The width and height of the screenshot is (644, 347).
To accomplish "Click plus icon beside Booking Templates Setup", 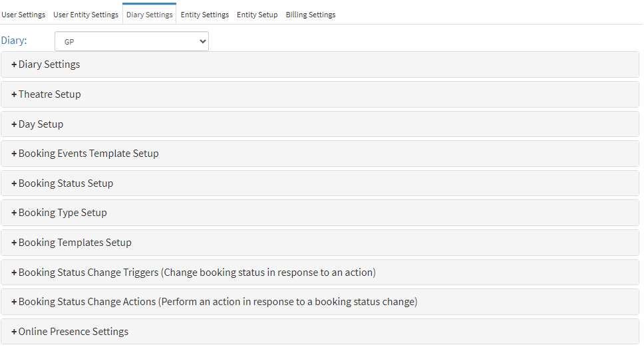I will [x=14, y=243].
